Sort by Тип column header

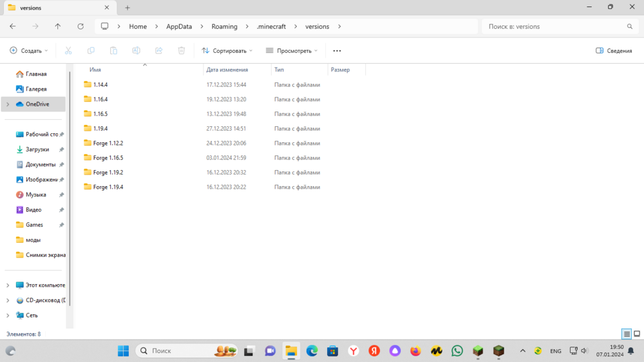tap(279, 70)
